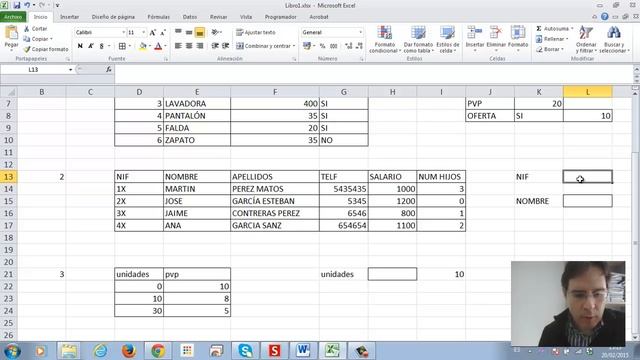Toggle italic K formatting
The image size is (640, 360).
91,46
